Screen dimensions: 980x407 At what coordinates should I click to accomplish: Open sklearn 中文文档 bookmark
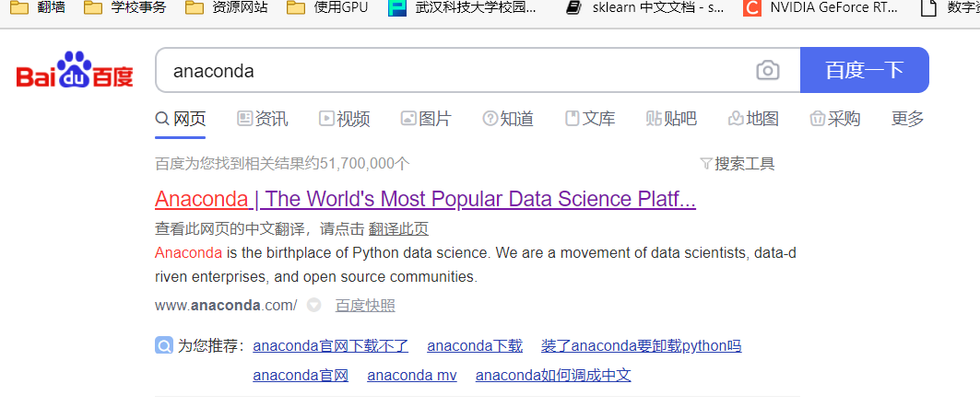[644, 8]
